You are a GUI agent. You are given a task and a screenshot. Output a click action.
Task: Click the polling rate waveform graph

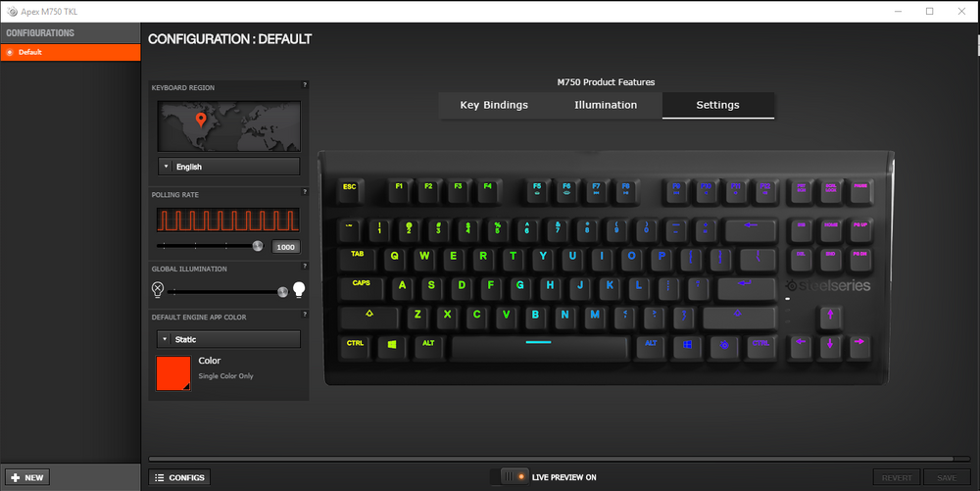227,220
